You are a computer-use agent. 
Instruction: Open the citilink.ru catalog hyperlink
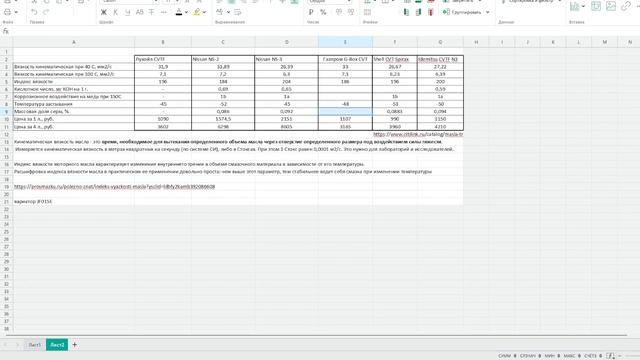pyautogui.click(x=418, y=134)
